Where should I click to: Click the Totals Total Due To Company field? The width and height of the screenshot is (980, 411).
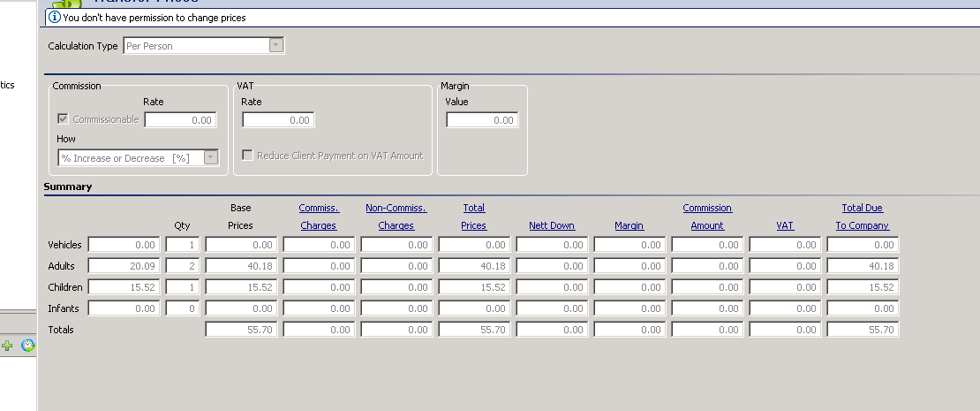[863, 330]
